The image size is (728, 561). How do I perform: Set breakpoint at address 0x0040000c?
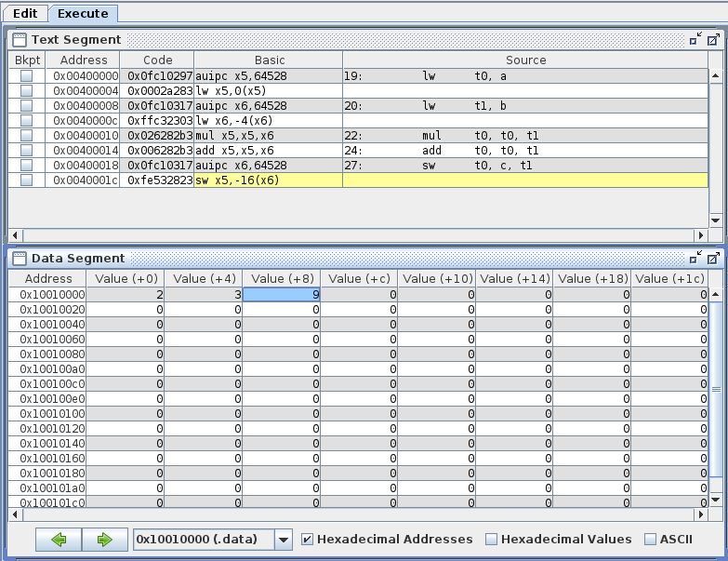point(26,120)
